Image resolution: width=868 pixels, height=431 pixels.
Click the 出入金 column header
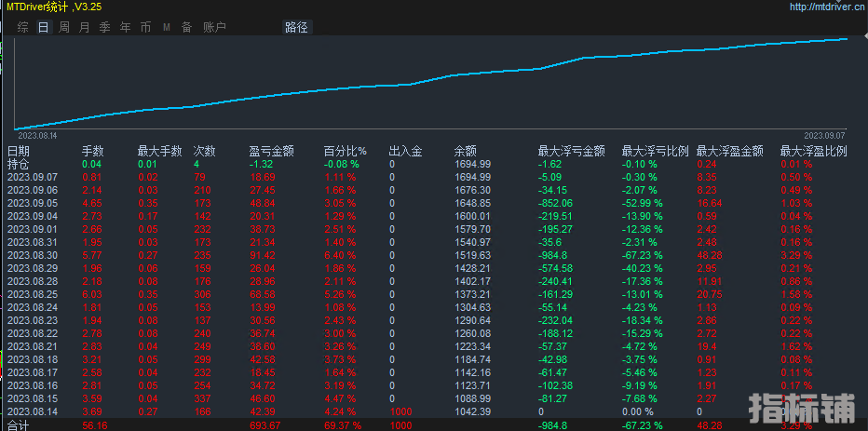(406, 152)
